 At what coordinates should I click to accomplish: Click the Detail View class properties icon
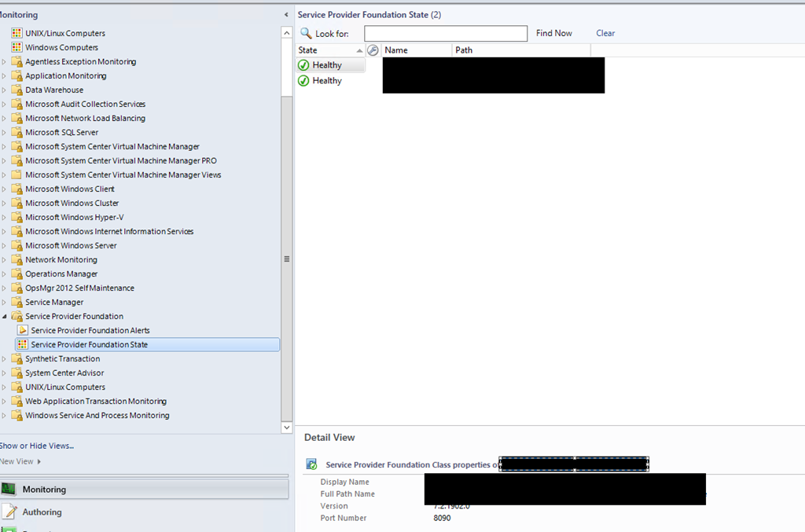[x=312, y=464]
